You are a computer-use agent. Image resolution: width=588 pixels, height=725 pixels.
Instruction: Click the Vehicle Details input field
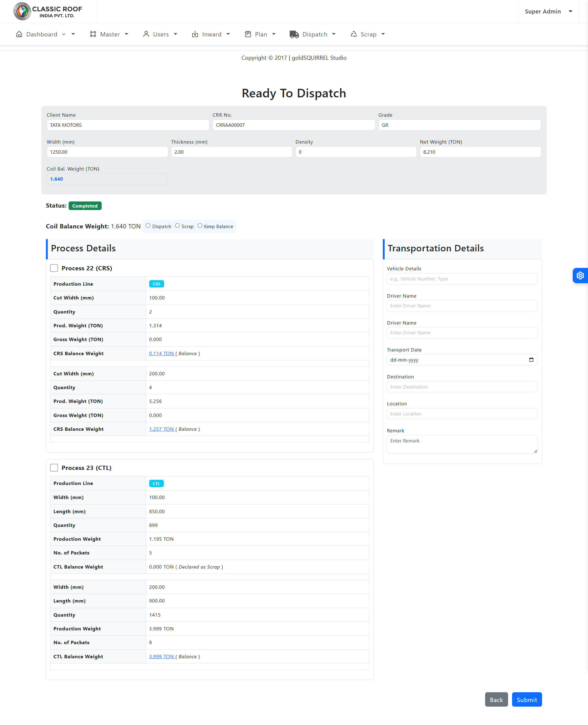(462, 279)
